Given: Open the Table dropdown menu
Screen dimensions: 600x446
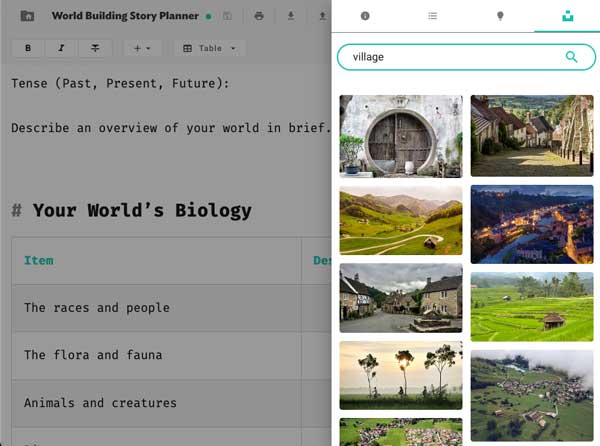Looking at the screenshot, I should (x=209, y=48).
